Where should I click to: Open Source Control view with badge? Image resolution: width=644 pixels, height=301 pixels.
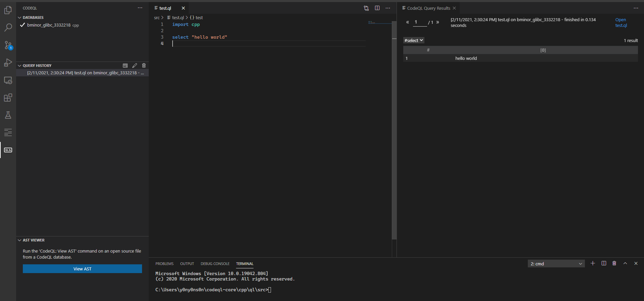pyautogui.click(x=8, y=45)
